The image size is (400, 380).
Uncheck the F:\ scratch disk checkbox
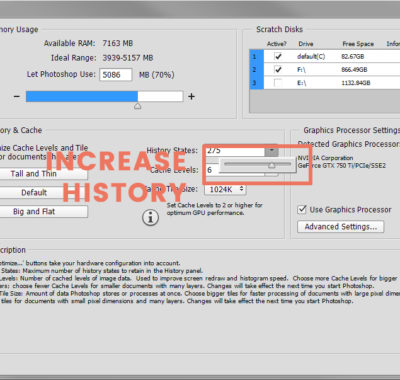pyautogui.click(x=278, y=69)
